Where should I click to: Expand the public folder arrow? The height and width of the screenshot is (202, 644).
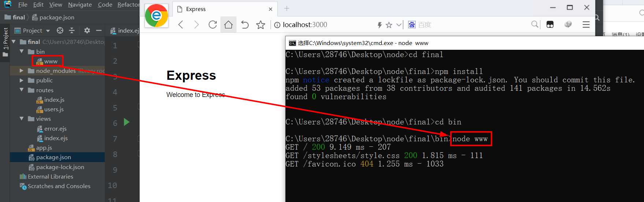point(22,80)
